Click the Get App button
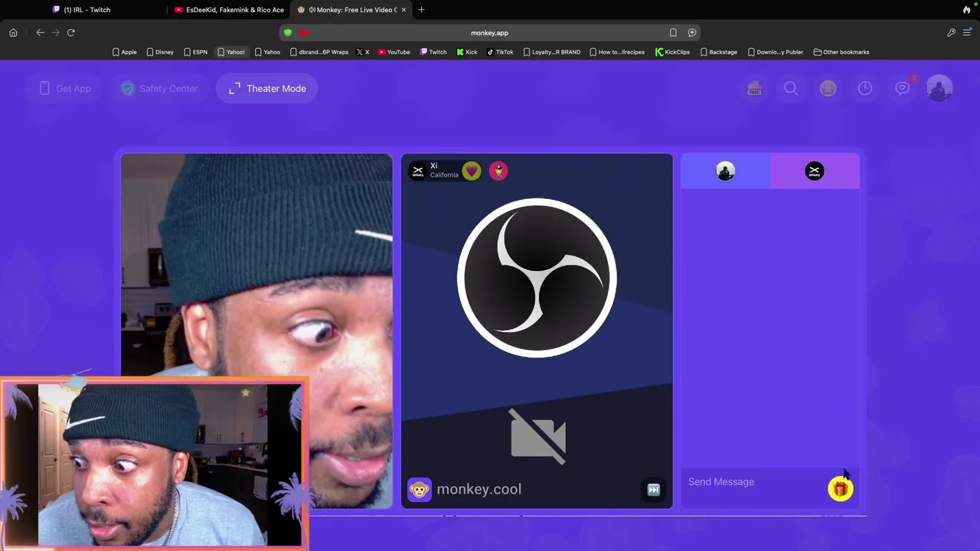This screenshot has width=980, height=551. tap(65, 89)
